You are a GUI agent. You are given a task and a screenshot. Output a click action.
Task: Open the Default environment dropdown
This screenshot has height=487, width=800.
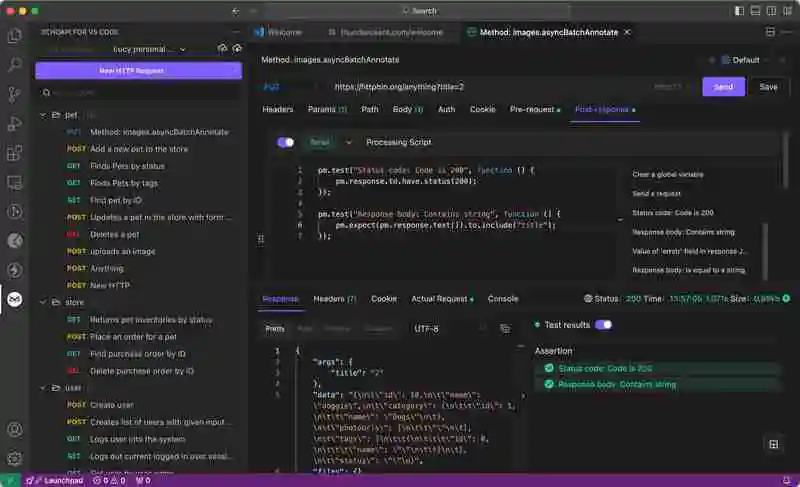745,60
